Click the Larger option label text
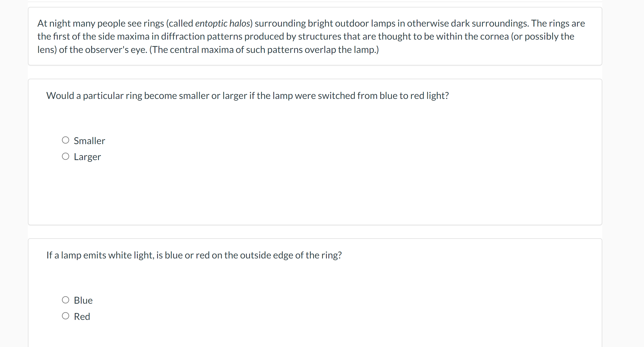The image size is (644, 347). coord(87,157)
